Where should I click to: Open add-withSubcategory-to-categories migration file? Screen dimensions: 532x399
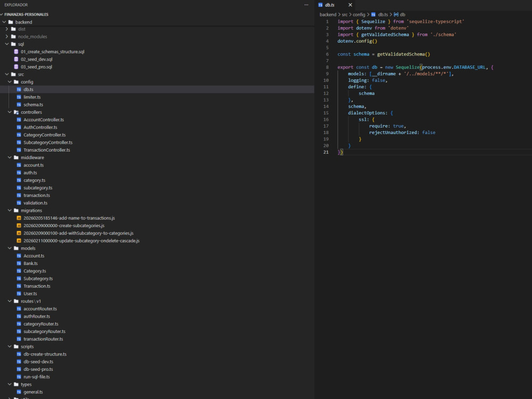tap(78, 233)
